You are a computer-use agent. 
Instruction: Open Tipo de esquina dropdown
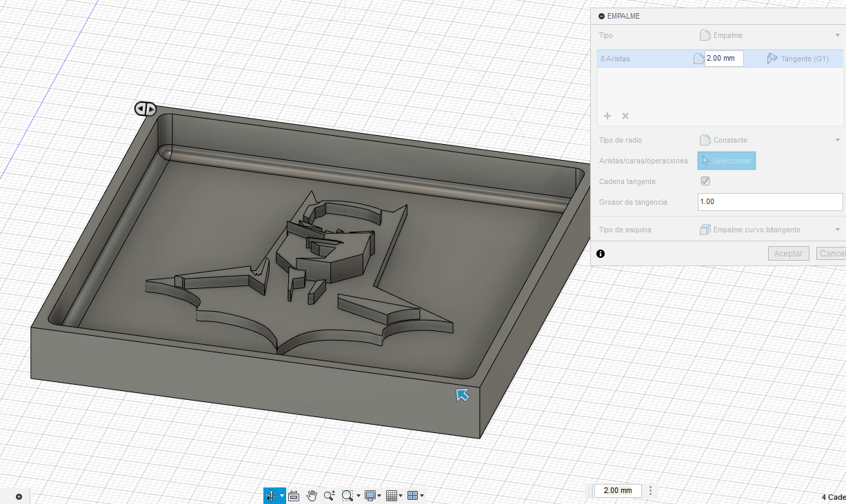click(769, 230)
